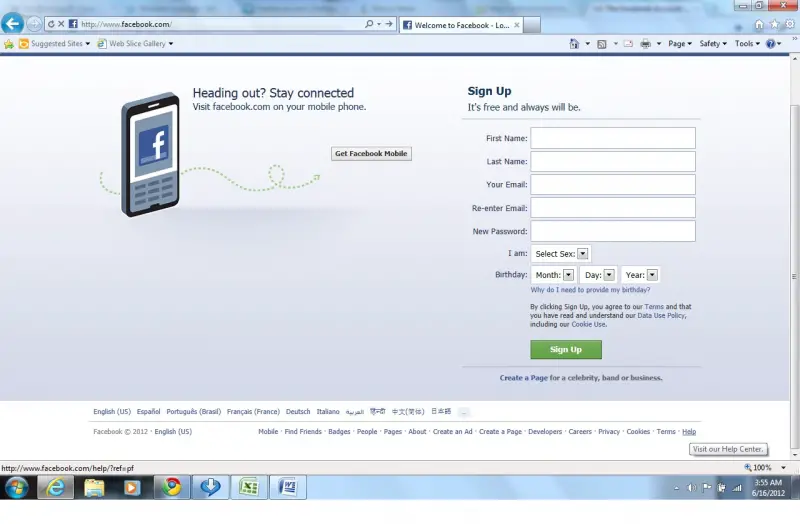Select Español language link
Screen dimensions: 800x524
148,412
